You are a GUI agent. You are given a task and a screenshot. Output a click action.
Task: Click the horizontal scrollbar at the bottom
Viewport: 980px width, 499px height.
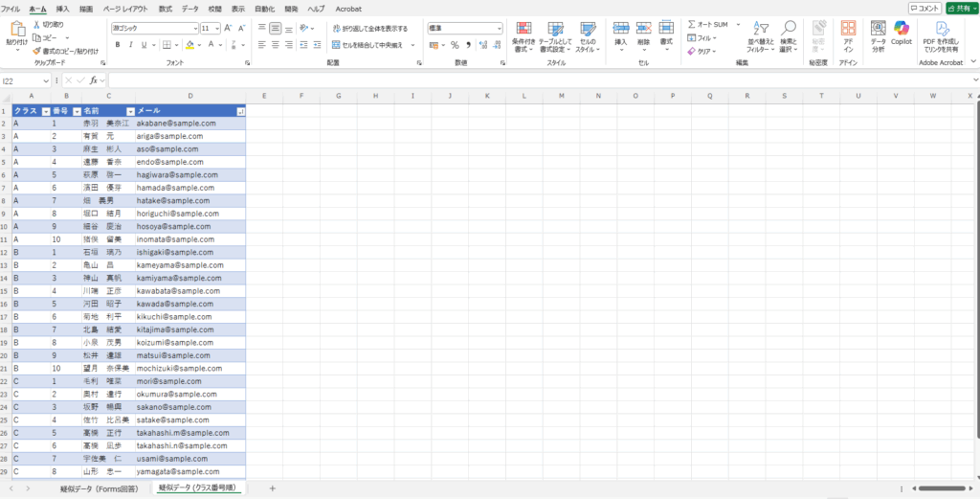point(942,488)
